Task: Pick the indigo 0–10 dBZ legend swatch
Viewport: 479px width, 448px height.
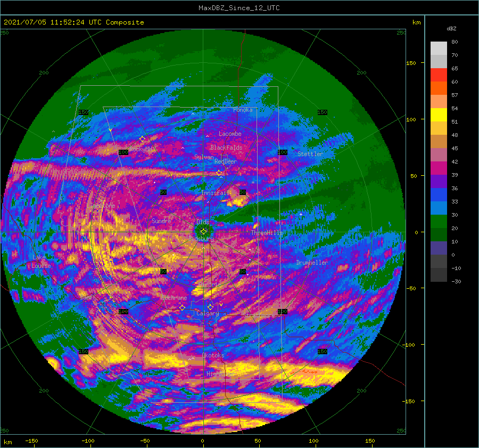Action: [439, 248]
